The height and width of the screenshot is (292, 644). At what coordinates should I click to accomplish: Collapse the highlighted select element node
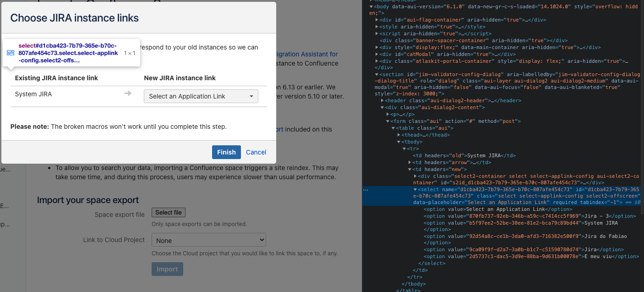(415, 189)
